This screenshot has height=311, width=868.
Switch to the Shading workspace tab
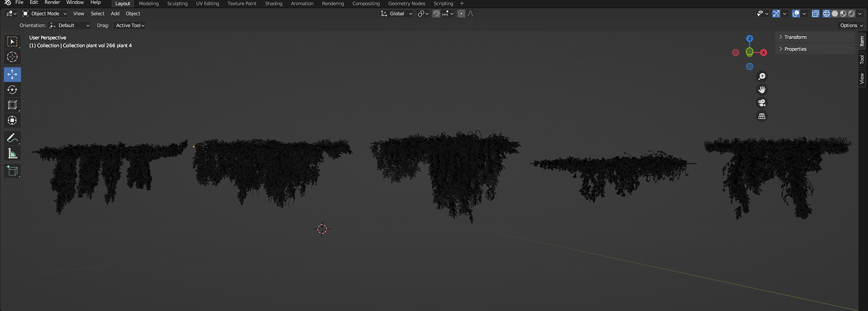(x=273, y=3)
